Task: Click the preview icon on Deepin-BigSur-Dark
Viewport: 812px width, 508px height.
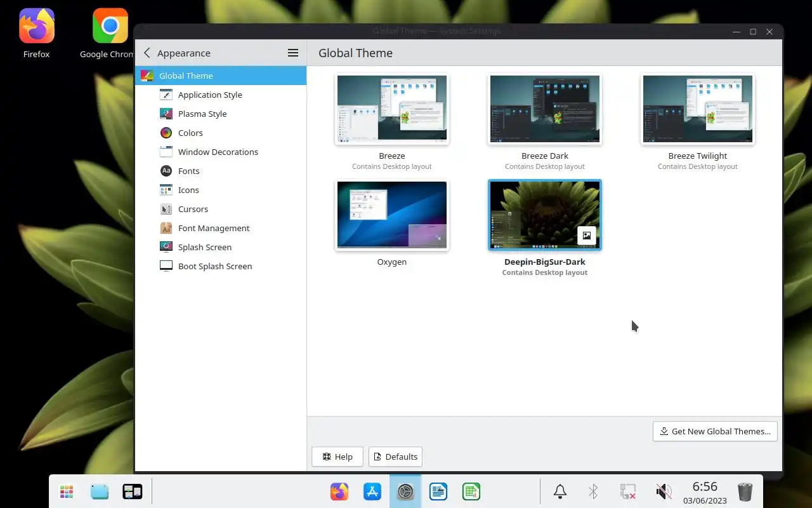Action: (587, 235)
